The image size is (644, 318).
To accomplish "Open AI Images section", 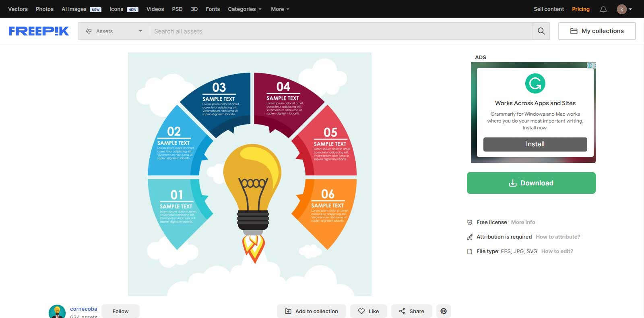I will pyautogui.click(x=81, y=9).
